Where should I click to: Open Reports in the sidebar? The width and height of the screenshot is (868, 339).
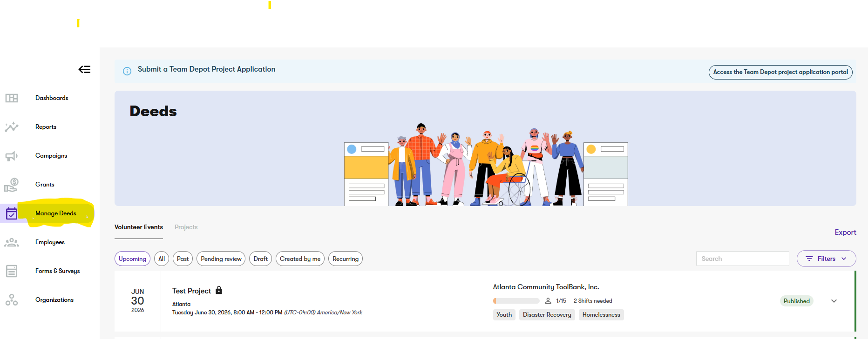[x=46, y=127]
